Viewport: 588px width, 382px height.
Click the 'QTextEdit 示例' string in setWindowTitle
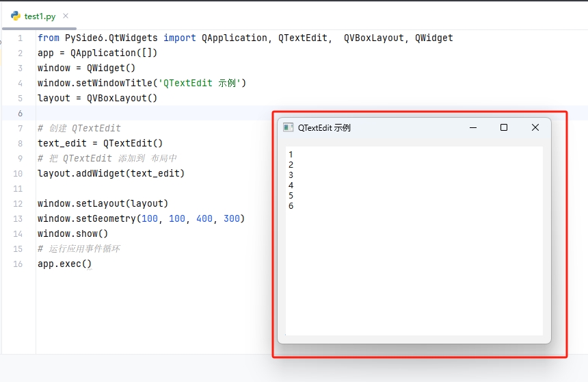coord(202,83)
